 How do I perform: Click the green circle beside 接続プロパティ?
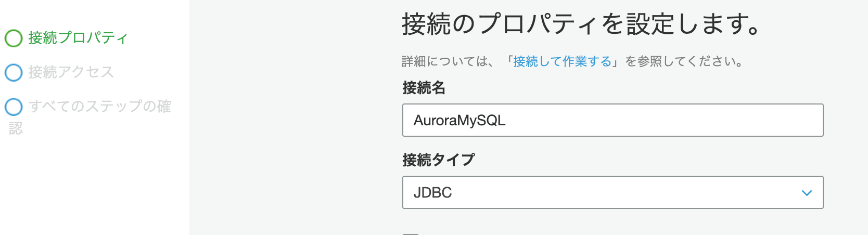[x=14, y=38]
